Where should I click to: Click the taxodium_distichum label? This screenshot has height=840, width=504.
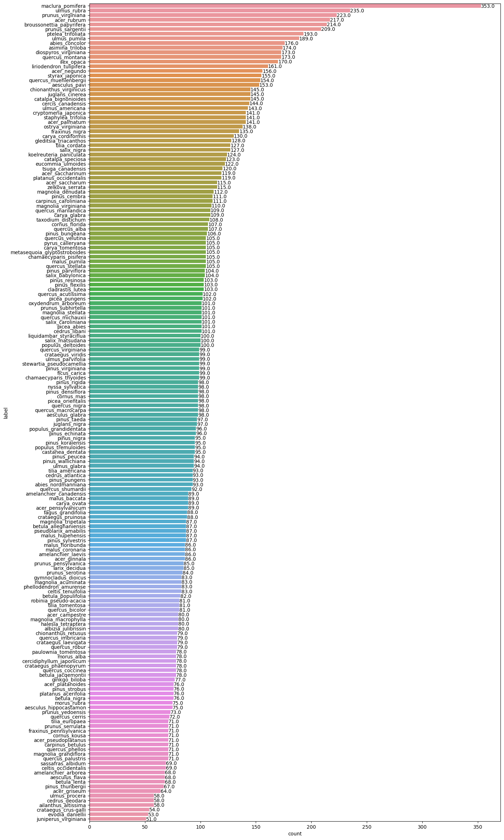pos(61,219)
